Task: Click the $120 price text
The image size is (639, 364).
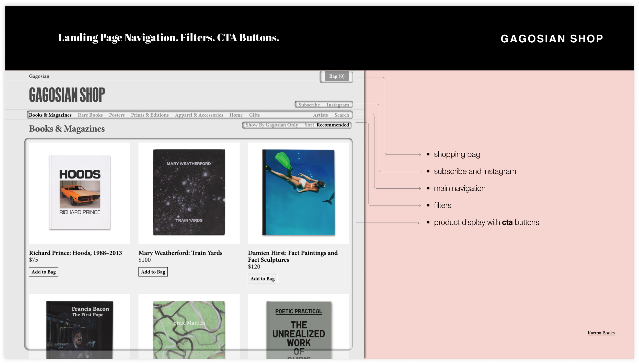Action: [x=254, y=267]
